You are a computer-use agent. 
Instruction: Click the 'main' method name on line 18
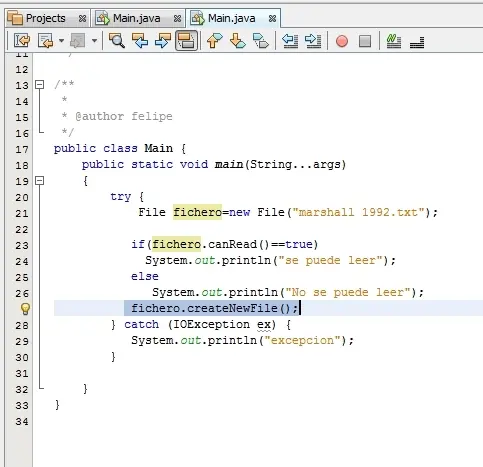tap(229, 164)
